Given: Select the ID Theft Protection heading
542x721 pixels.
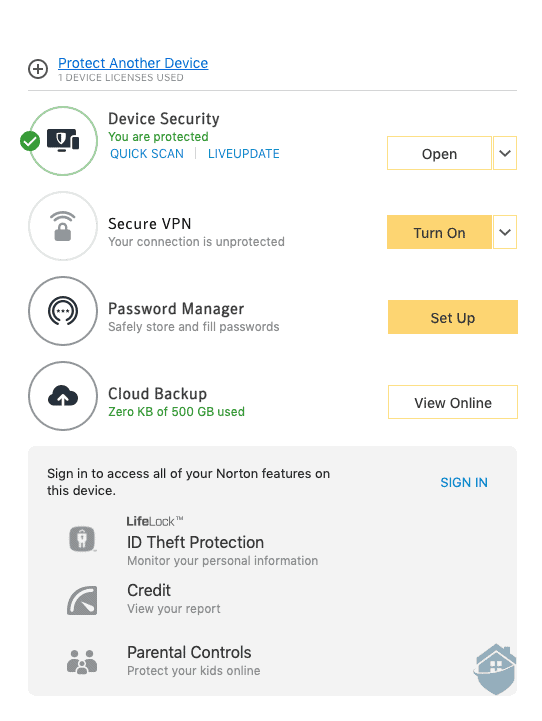Looking at the screenshot, I should 195,542.
